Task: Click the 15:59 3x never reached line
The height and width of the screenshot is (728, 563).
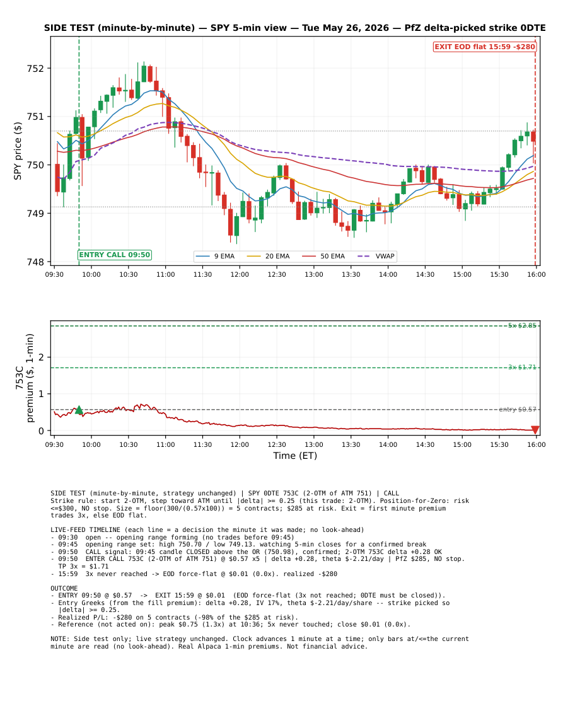Action: click(x=194, y=574)
